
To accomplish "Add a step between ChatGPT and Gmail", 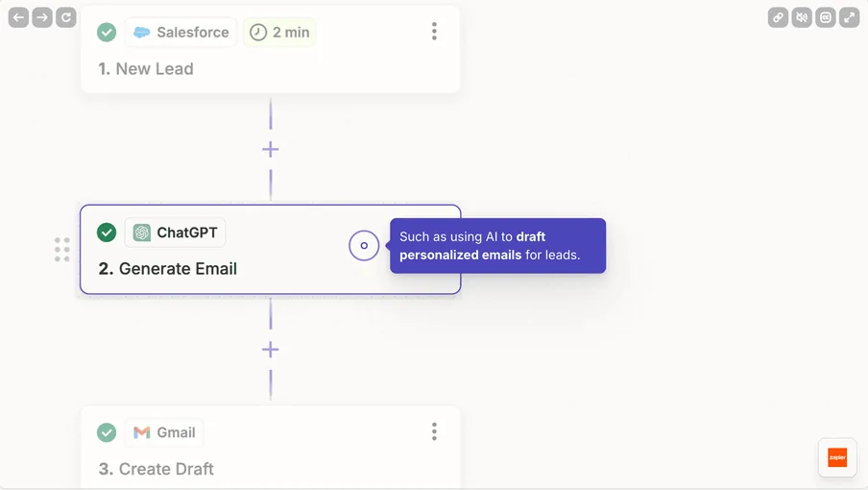I will point(270,350).
